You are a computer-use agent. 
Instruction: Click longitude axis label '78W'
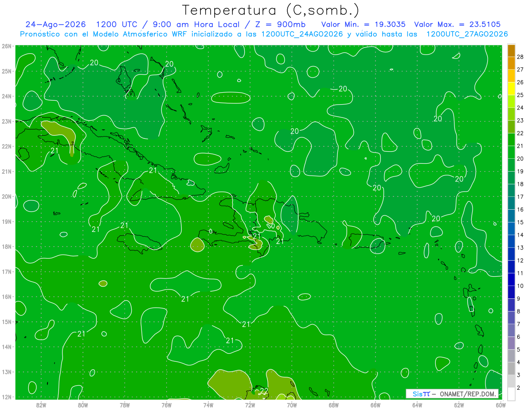[125, 404]
